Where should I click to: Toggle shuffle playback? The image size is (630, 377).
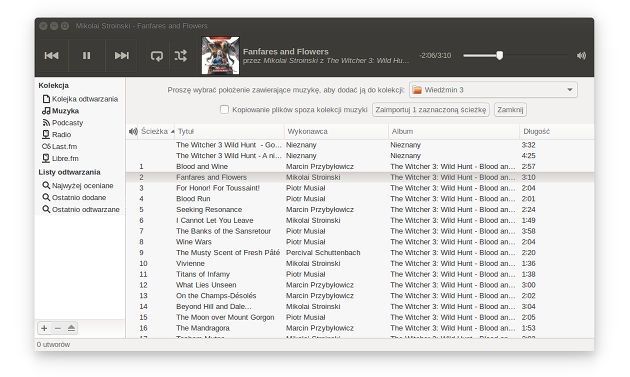point(180,55)
